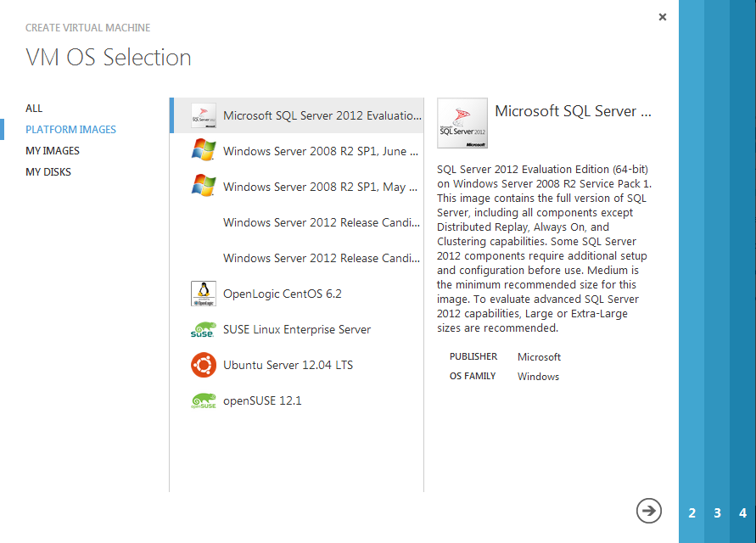756x543 pixels.
Task: Select PLATFORM IMAGES category
Action: 71,130
